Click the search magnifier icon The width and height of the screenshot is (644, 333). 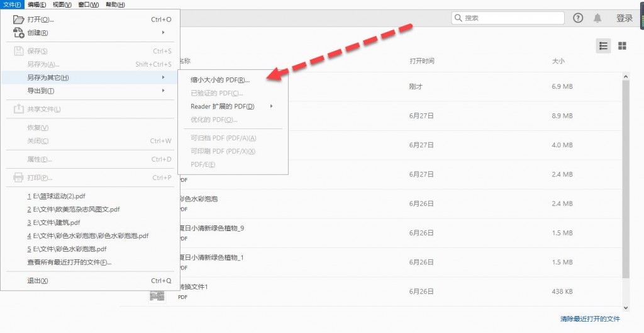click(x=458, y=18)
